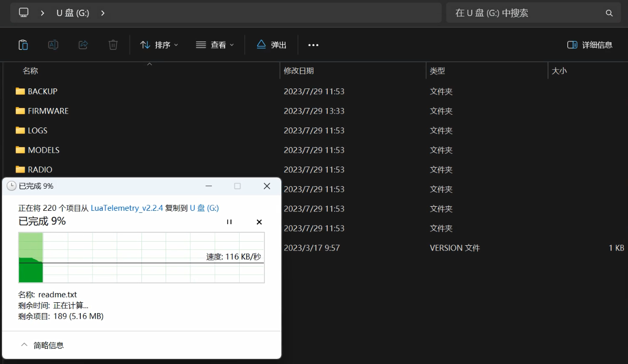This screenshot has height=364, width=628.
Task: Click the MODELS folder icon
Action: tap(20, 150)
